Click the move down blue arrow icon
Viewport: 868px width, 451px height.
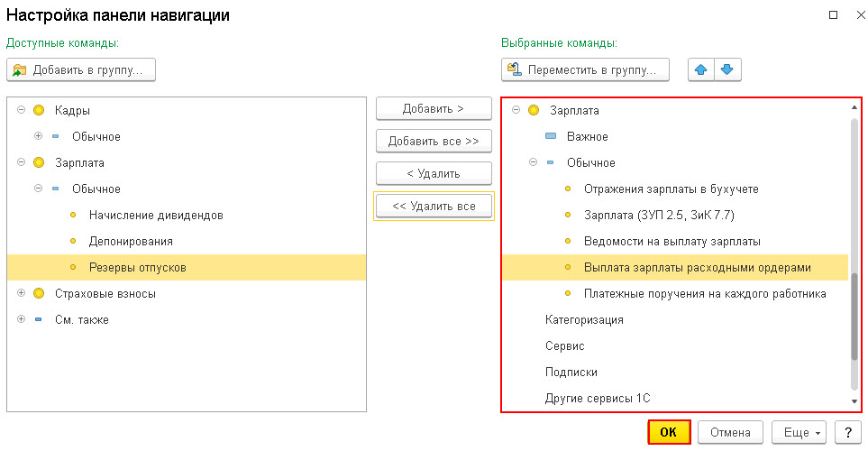pos(727,69)
